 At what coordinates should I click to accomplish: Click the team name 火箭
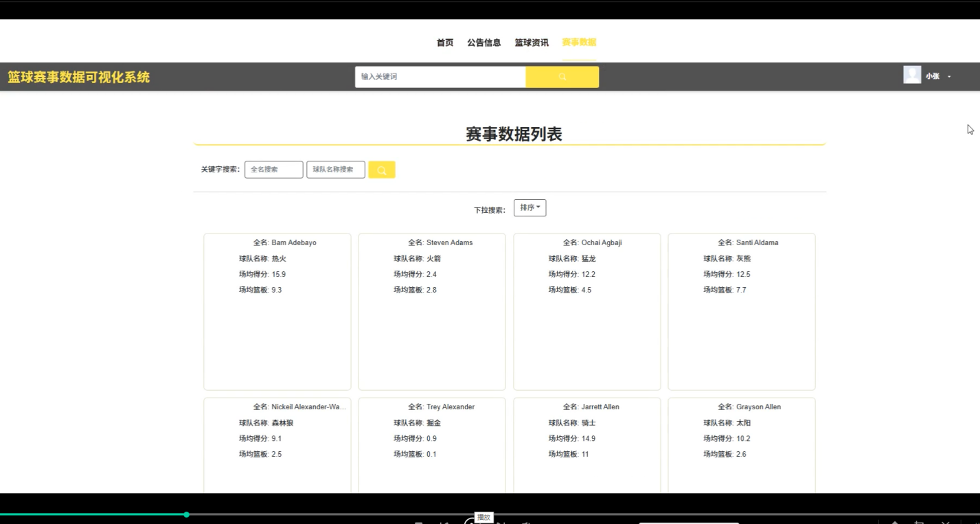click(x=434, y=259)
